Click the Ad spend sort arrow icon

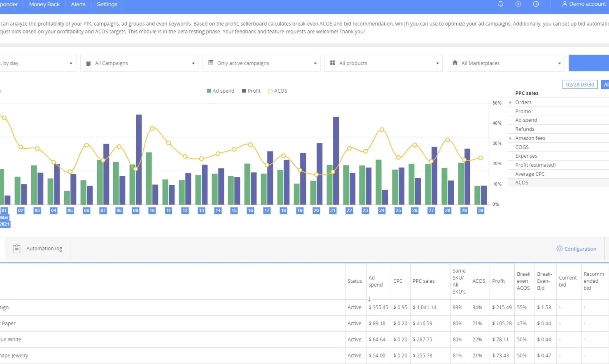(x=369, y=299)
